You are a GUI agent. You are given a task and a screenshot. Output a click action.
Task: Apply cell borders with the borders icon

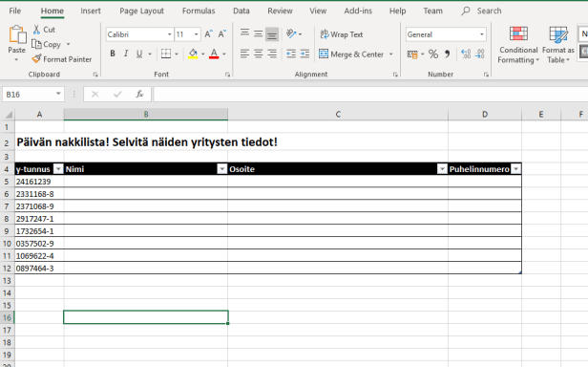[x=166, y=54]
